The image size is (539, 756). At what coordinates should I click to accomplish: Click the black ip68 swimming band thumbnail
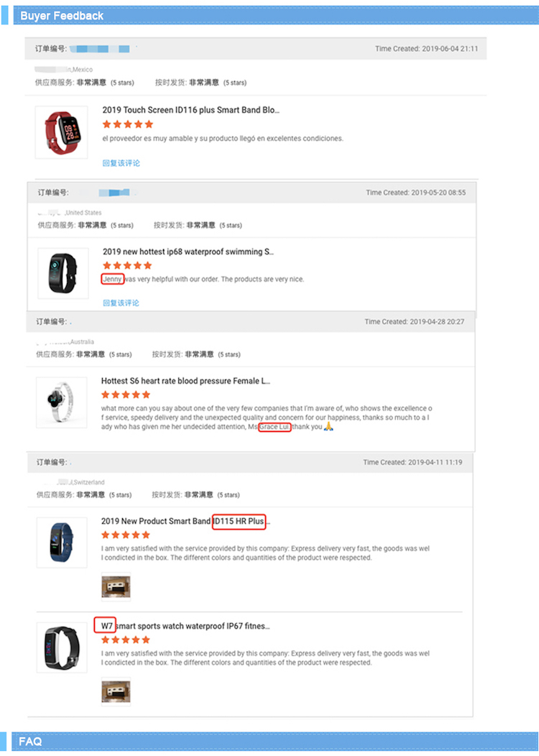pyautogui.click(x=61, y=273)
